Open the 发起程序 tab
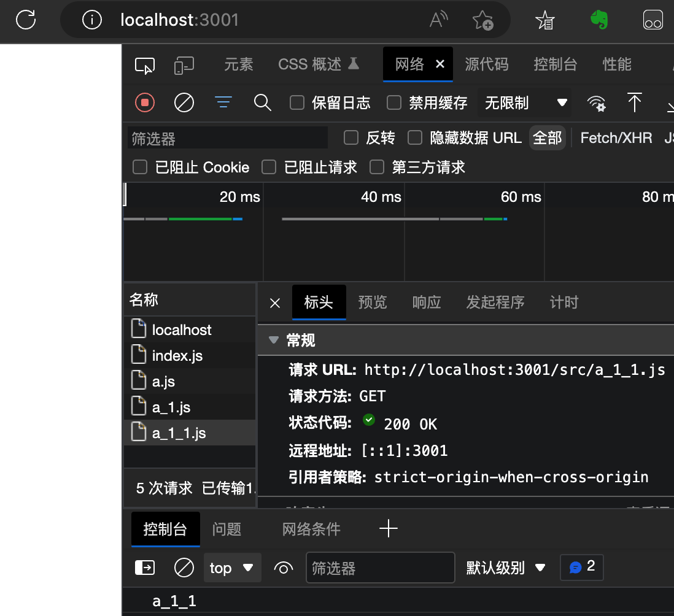Screen dimensions: 674x616 495,302
